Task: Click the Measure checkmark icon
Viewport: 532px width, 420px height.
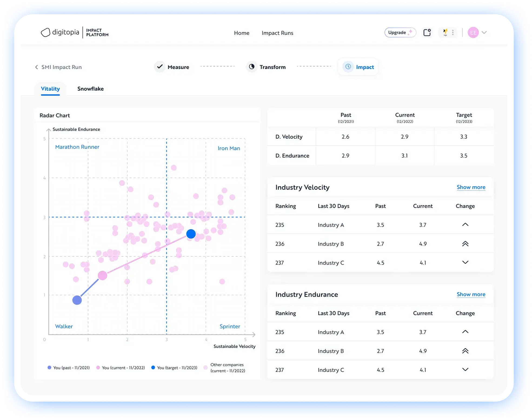Action: tap(160, 67)
